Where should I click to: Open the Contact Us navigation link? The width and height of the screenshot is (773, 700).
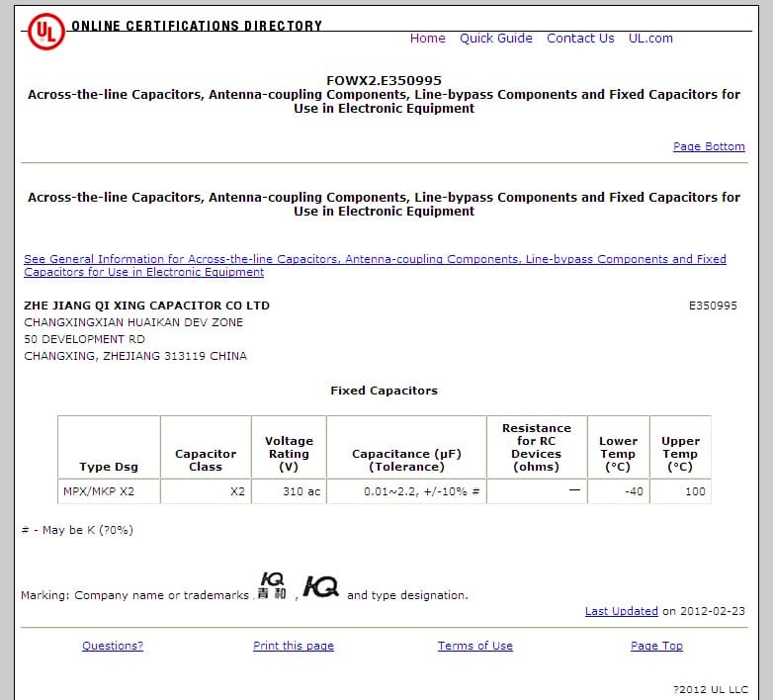click(x=580, y=39)
